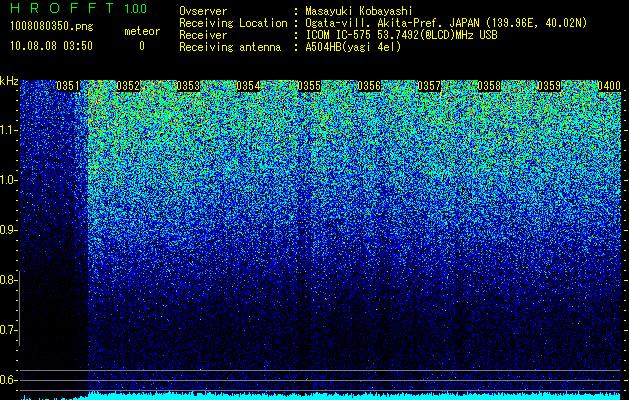The height and width of the screenshot is (400, 629).
Task: Click the 0.7 frequency axis label
Action: 7,330
